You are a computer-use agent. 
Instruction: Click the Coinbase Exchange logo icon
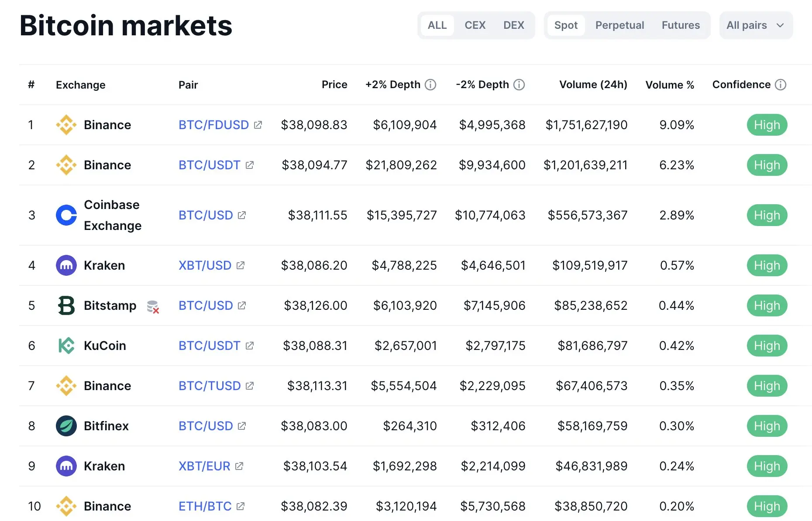tap(66, 215)
